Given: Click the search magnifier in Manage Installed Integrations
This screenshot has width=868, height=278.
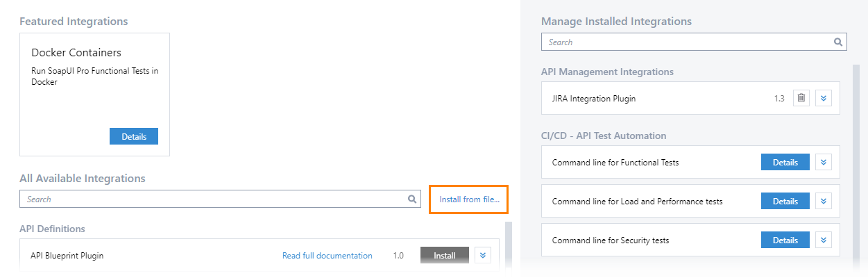Looking at the screenshot, I should [x=838, y=42].
